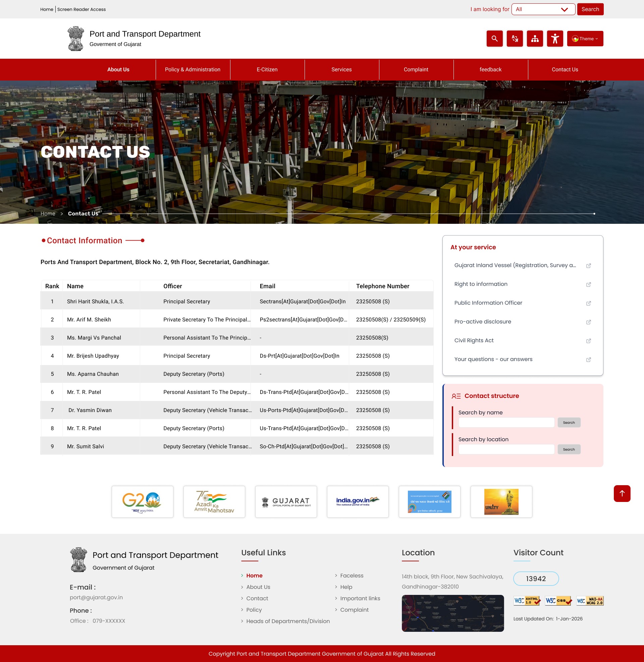Click the scroll-to-top arrow button

[x=622, y=493]
